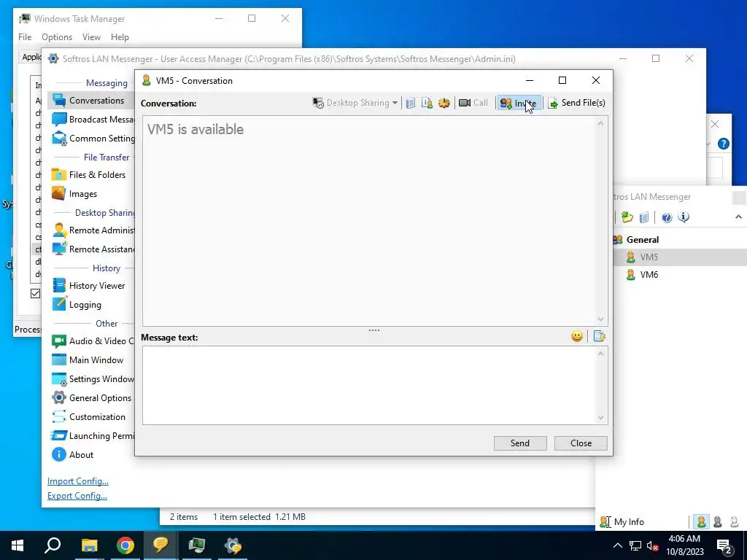
Task: Open the emoji smiley picker
Action: 576,337
